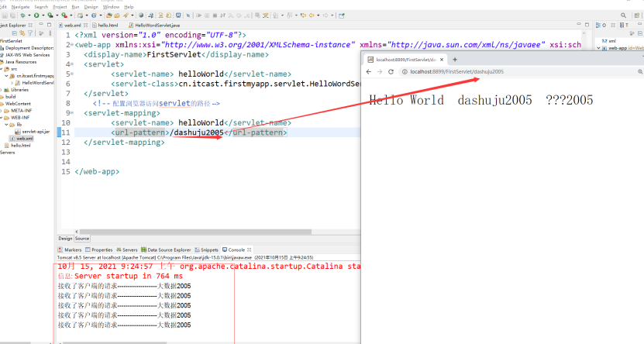The image size is (644, 344).
Task: Click the green Run button in toolbar
Action: [36, 15]
